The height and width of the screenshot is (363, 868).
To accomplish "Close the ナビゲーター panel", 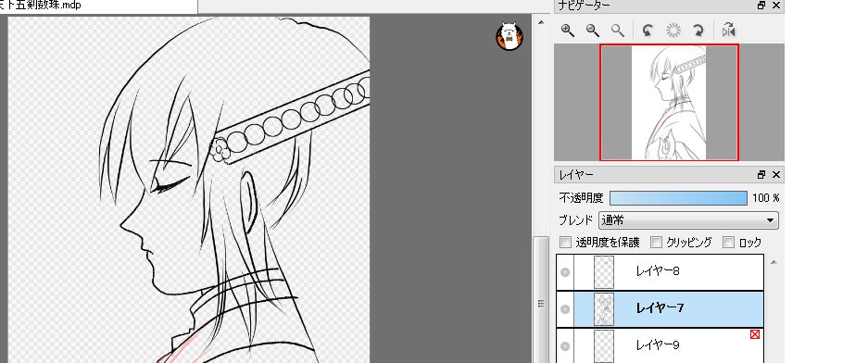I will pyautogui.click(x=775, y=6).
